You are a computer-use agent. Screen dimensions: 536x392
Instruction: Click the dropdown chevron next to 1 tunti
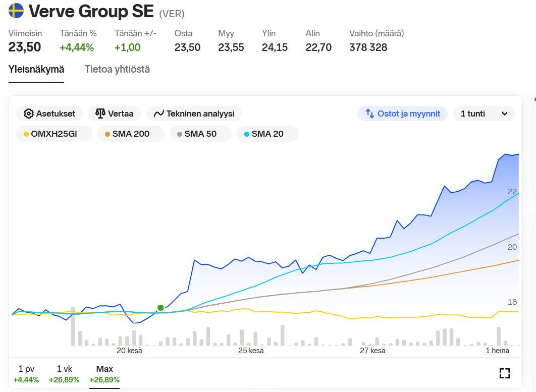[505, 114]
